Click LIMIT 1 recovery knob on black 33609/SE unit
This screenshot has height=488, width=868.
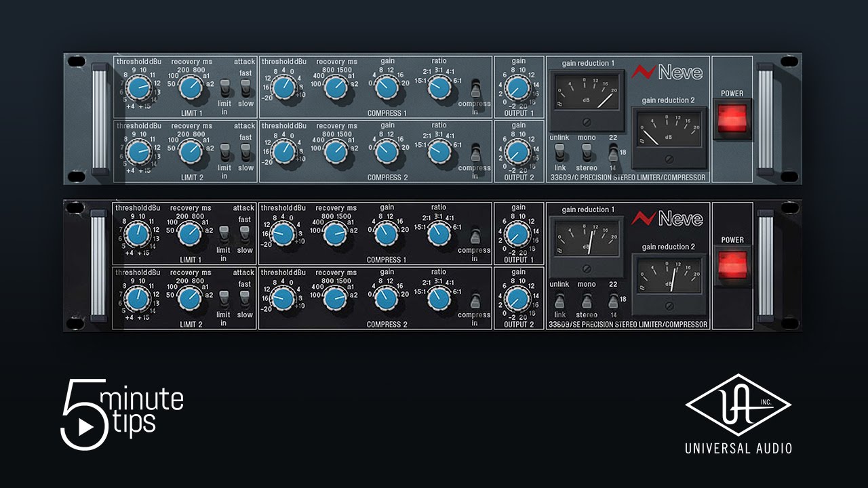click(x=190, y=235)
